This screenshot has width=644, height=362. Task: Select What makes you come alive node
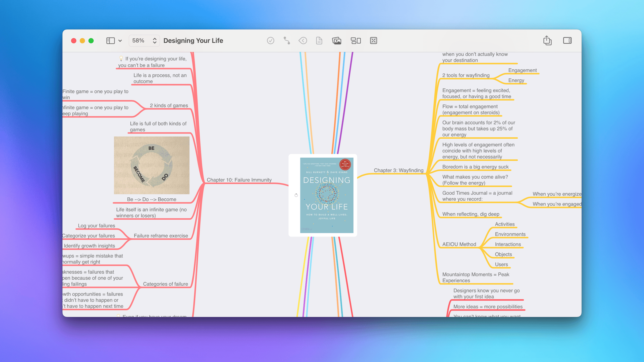point(475,180)
